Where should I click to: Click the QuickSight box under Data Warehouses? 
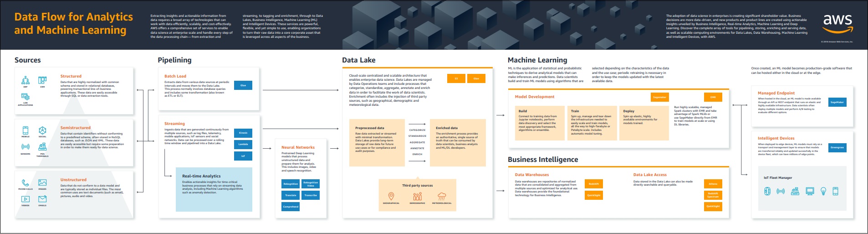[x=594, y=195]
